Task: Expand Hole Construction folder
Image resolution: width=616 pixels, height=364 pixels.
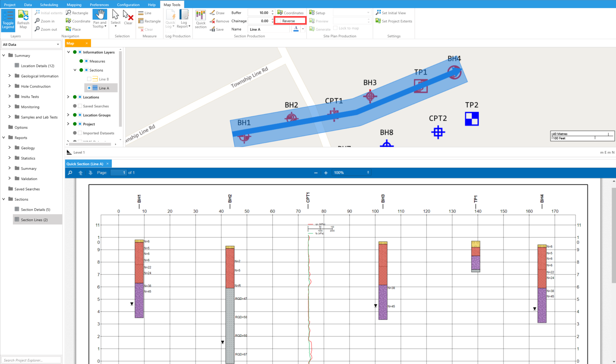Action: (9, 86)
